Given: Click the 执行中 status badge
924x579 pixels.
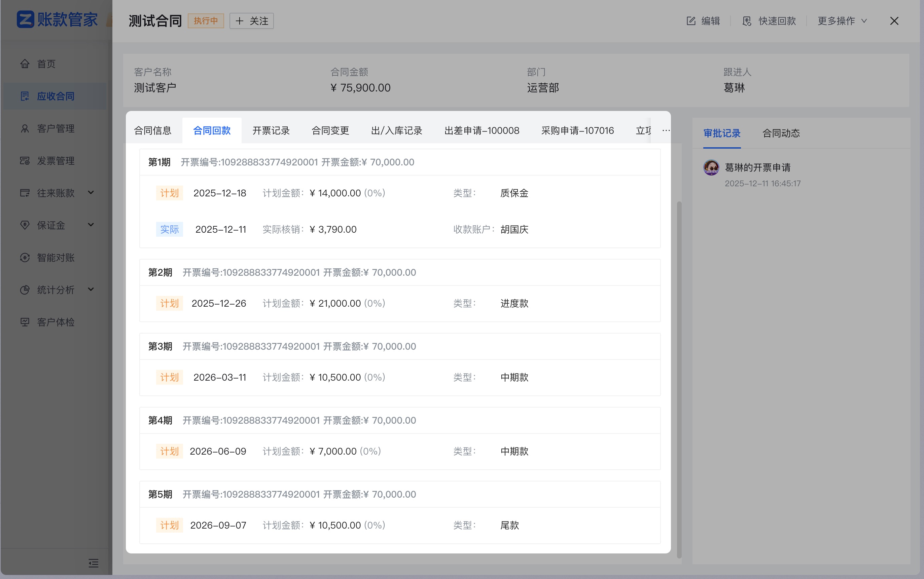Looking at the screenshot, I should pyautogui.click(x=205, y=21).
